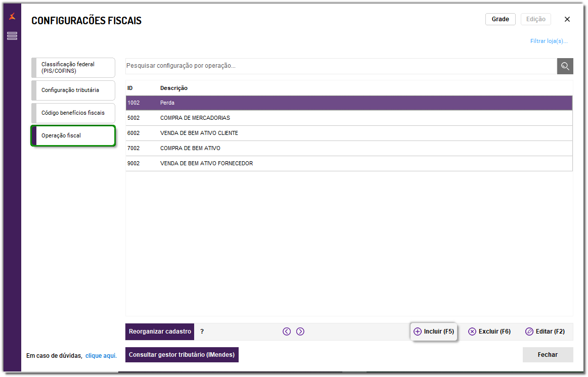This screenshot has height=377, width=588.
Task: Select row COMPRA DE BEM ATIVO
Action: (349, 149)
